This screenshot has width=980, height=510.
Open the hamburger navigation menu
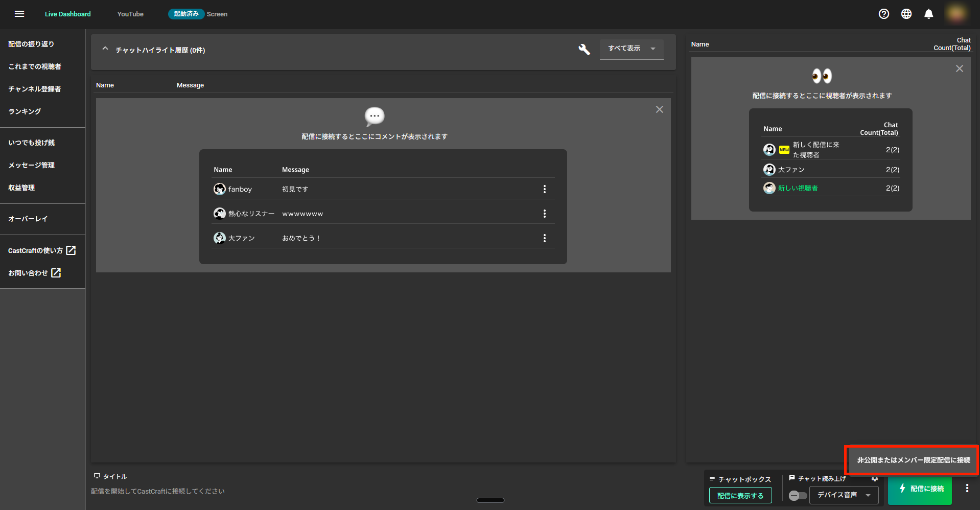coord(19,14)
